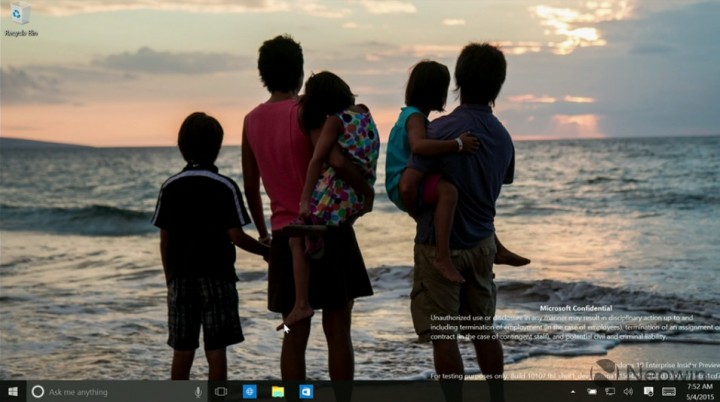Launch the blue globe browser icon
720x402 pixels.
[x=250, y=391]
